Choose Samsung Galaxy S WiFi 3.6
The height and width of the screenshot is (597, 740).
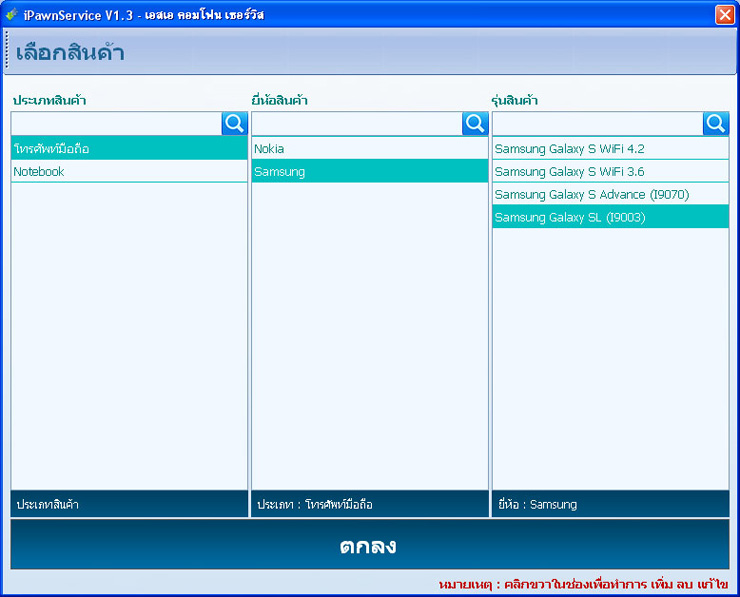(611, 171)
